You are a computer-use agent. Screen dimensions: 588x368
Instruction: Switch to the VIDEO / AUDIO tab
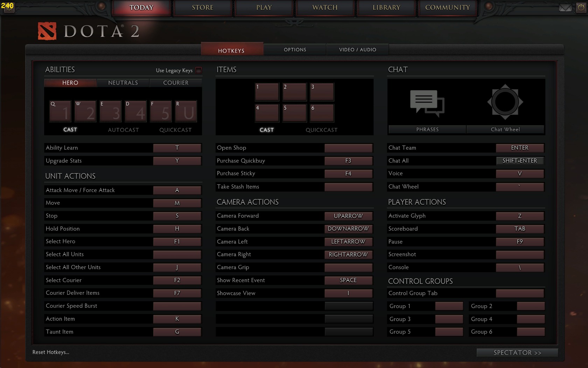(358, 50)
